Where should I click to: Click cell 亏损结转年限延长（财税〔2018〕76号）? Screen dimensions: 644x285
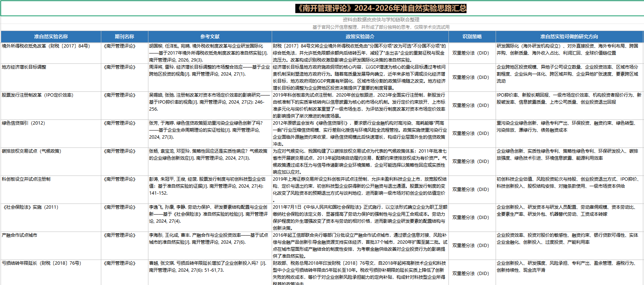(51, 272)
